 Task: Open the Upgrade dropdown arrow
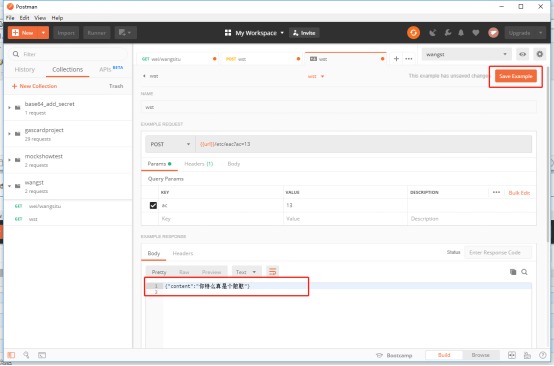pos(540,33)
